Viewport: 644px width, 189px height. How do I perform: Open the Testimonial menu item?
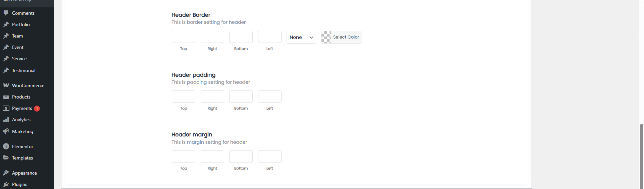[23, 70]
